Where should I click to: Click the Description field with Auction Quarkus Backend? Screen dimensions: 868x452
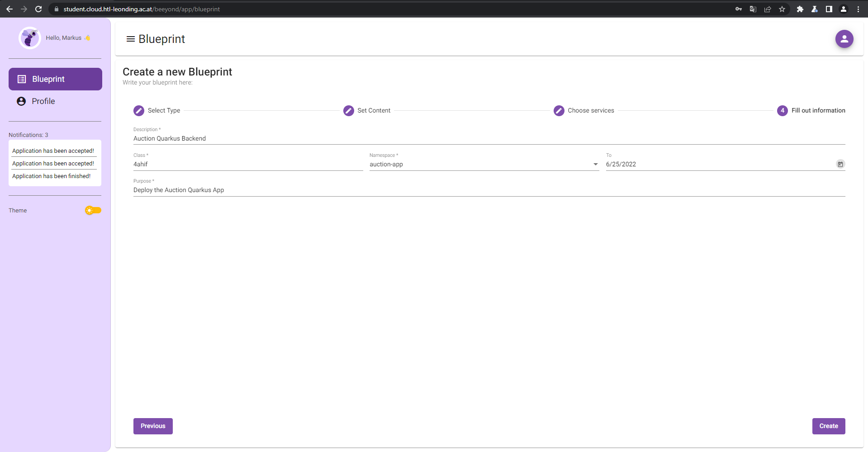coord(489,139)
